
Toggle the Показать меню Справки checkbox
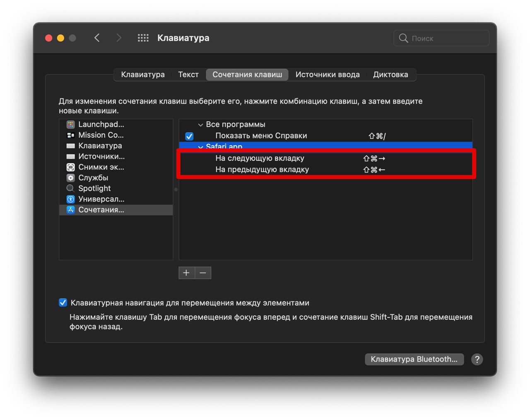[x=189, y=136]
